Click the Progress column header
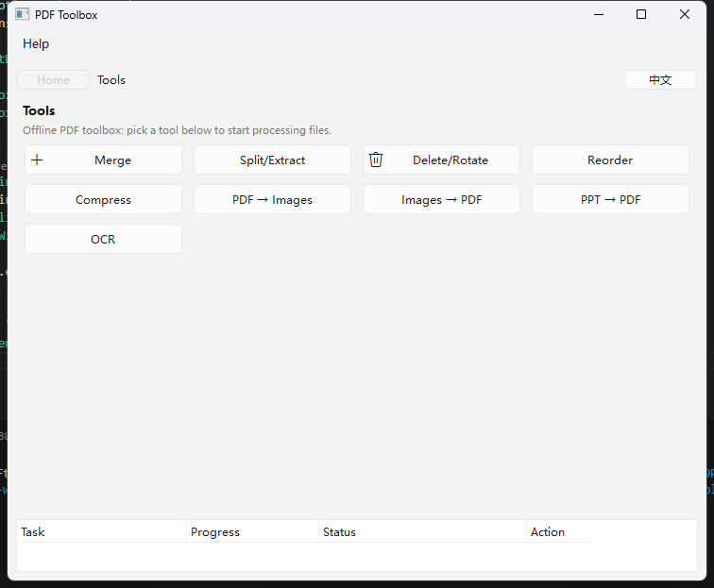The height and width of the screenshot is (588, 714). tap(253, 531)
